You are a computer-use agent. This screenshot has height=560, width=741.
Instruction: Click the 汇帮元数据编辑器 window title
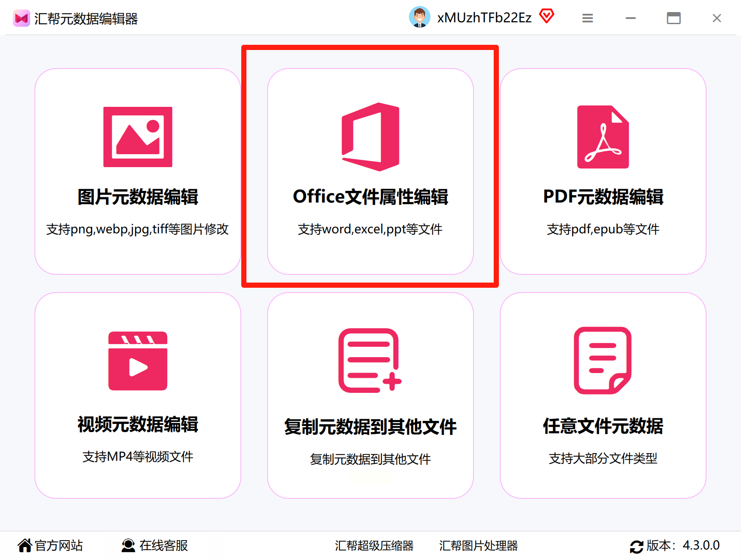tap(86, 19)
